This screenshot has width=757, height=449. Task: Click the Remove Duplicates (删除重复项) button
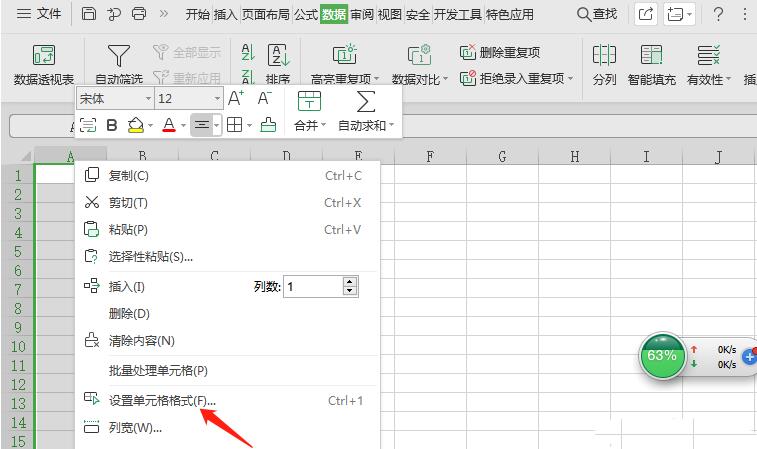tap(501, 52)
